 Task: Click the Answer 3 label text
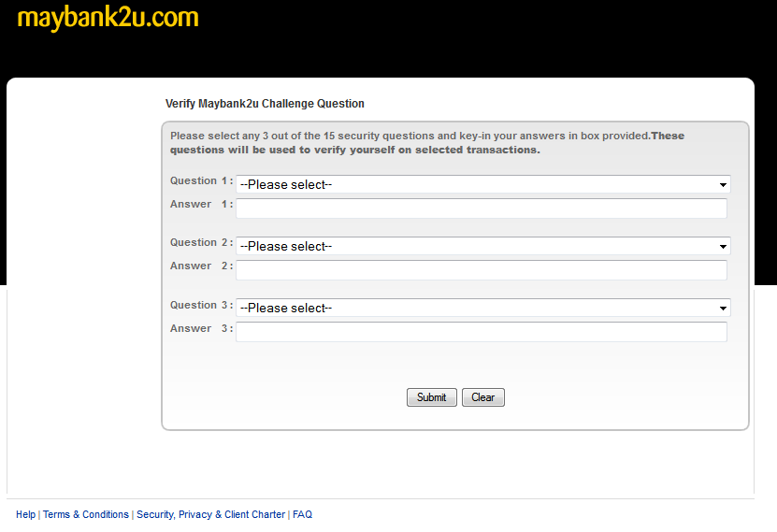[x=201, y=328]
